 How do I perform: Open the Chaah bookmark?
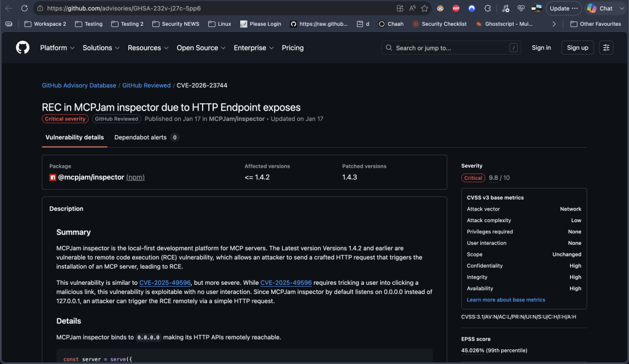(x=391, y=24)
